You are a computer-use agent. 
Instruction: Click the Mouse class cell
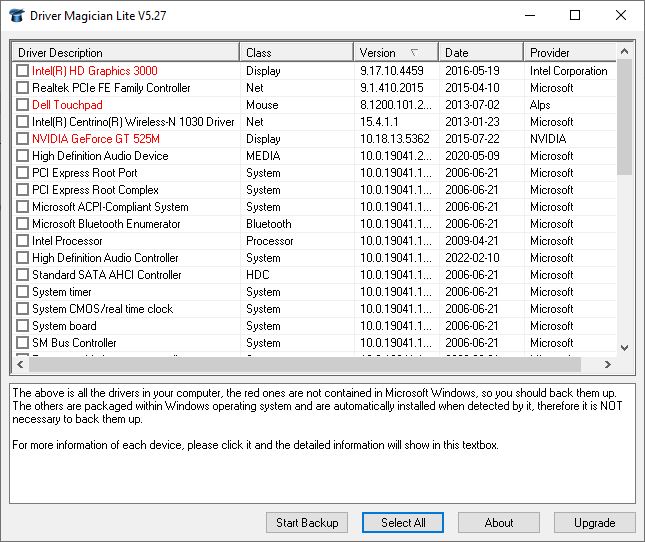[x=262, y=104]
